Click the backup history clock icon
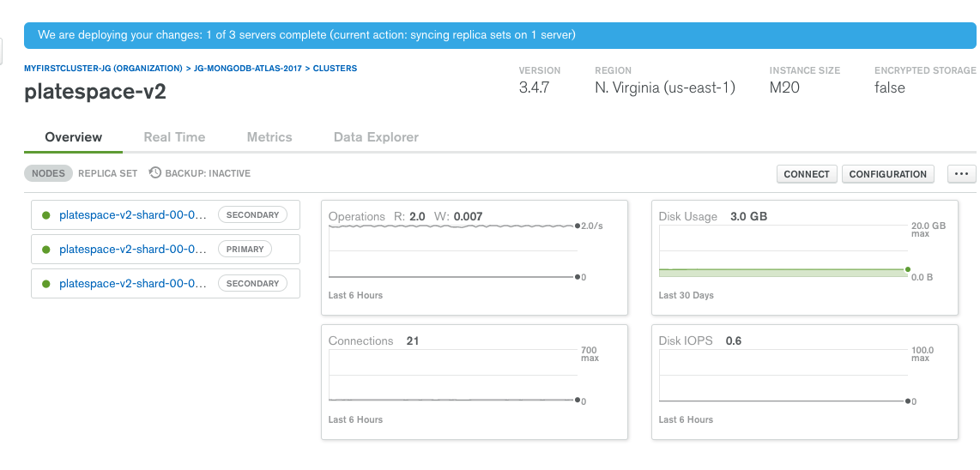This screenshot has width=980, height=470. pyautogui.click(x=155, y=172)
